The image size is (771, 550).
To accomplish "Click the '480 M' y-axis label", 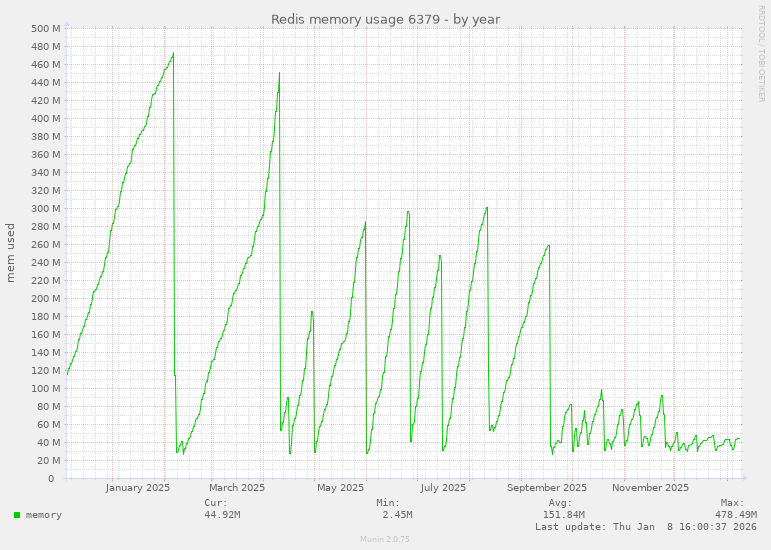I will click(46, 47).
